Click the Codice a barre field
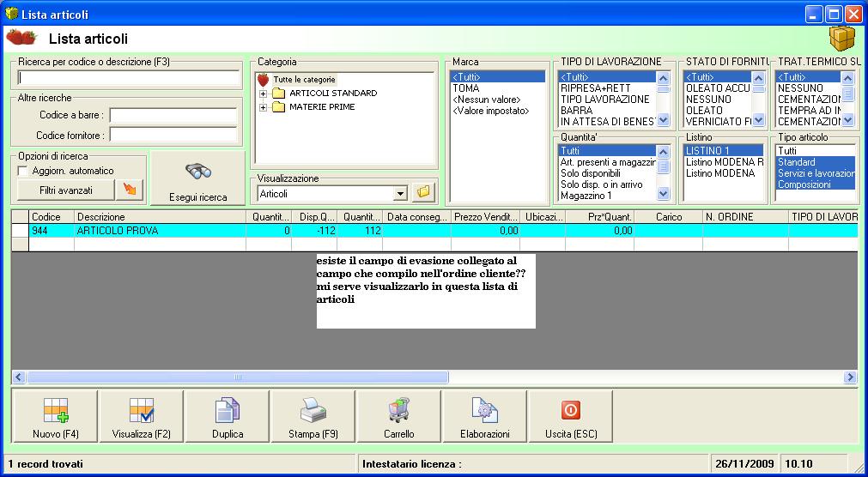The image size is (868, 477). click(173, 116)
